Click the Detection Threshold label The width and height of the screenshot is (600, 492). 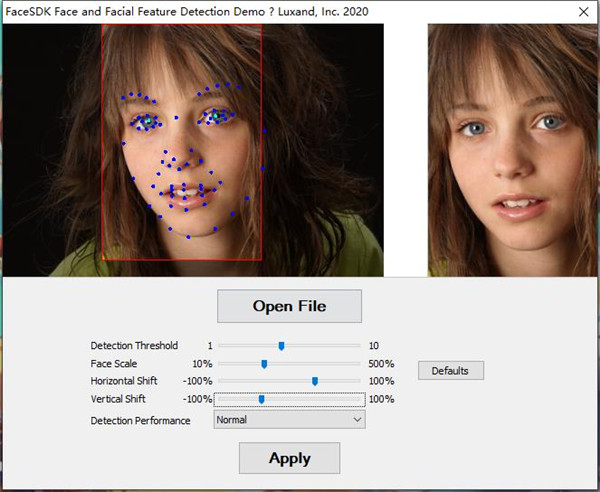pyautogui.click(x=134, y=346)
